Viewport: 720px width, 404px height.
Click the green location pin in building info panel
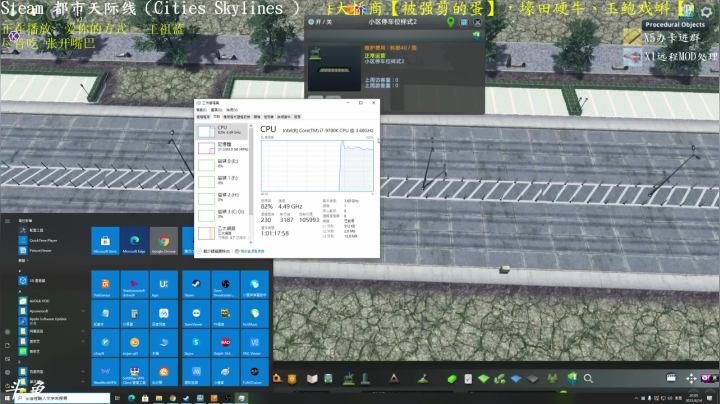point(450,22)
